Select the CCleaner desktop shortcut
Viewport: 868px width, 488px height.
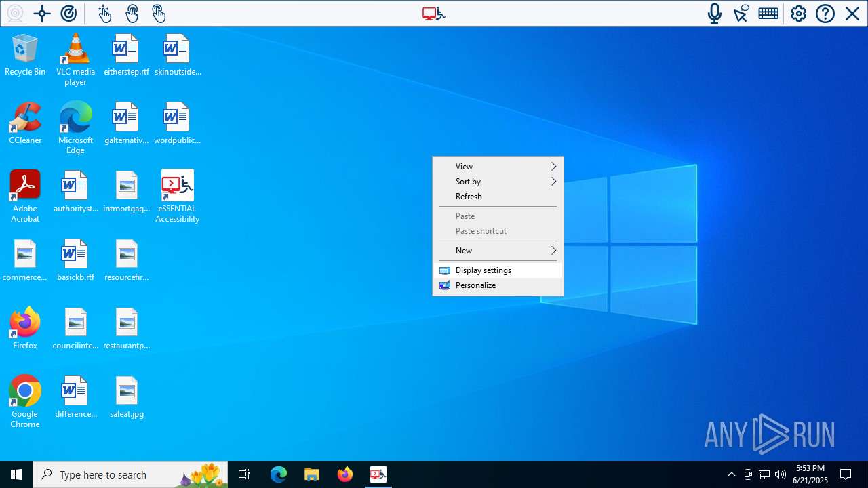pyautogui.click(x=25, y=123)
